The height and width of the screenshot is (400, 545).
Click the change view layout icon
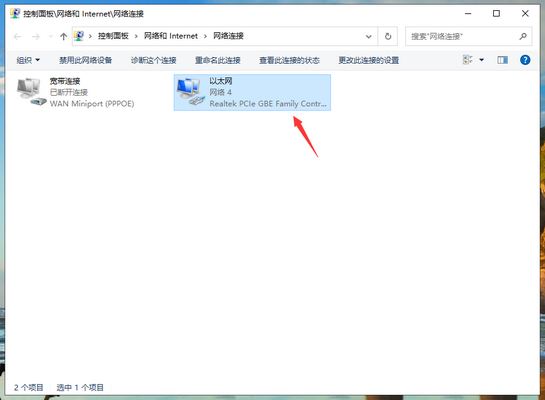(467, 60)
